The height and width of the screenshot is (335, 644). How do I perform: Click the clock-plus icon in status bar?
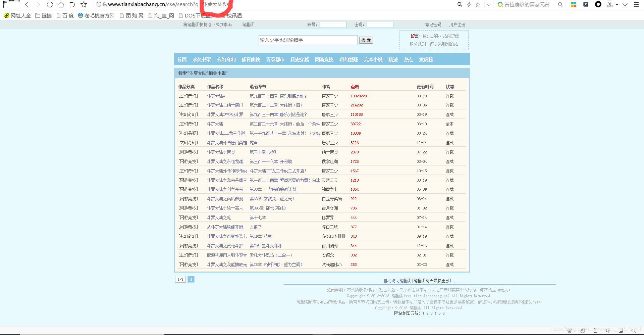tap(583, 331)
